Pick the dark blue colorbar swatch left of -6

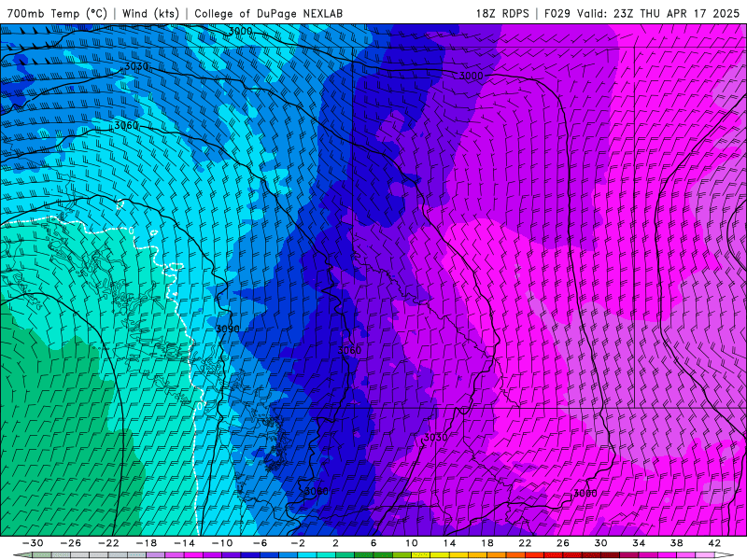pyautogui.click(x=250, y=555)
